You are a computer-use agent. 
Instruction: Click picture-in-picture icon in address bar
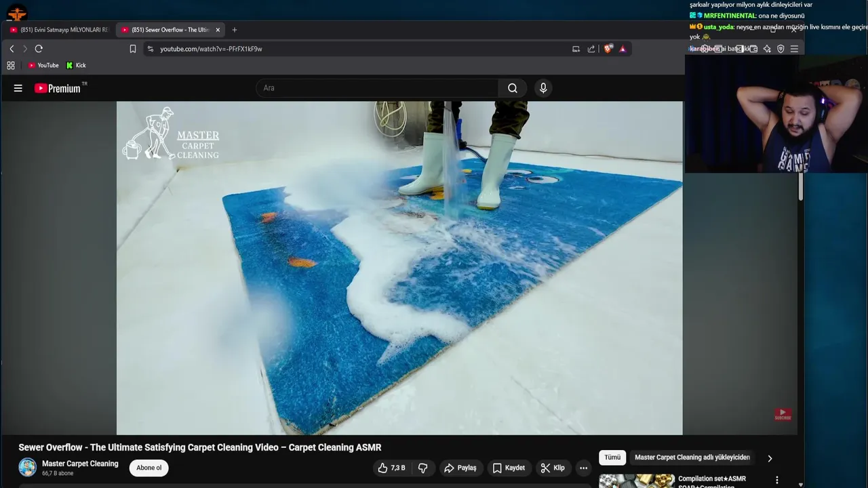click(x=576, y=49)
